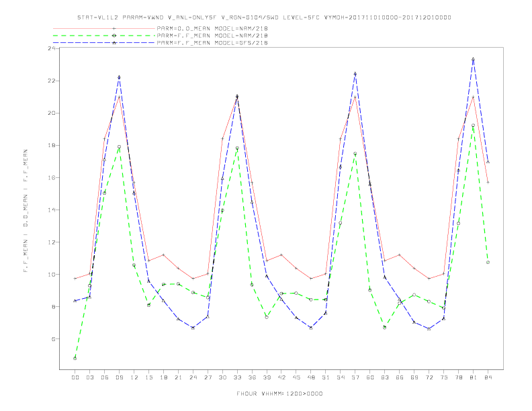The width and height of the screenshot is (532, 411).
Task: Click x-axis forecast hour label 72
Action: [x=429, y=377]
